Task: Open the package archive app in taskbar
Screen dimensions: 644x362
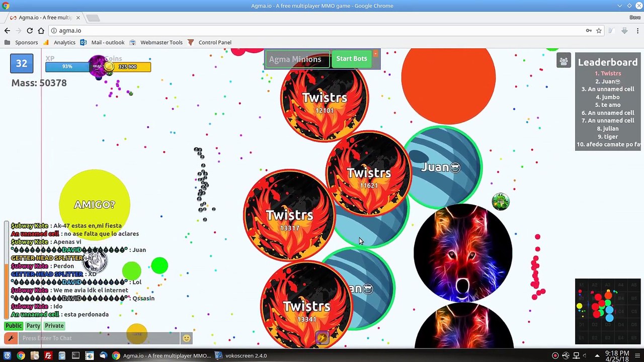Action: (35, 355)
